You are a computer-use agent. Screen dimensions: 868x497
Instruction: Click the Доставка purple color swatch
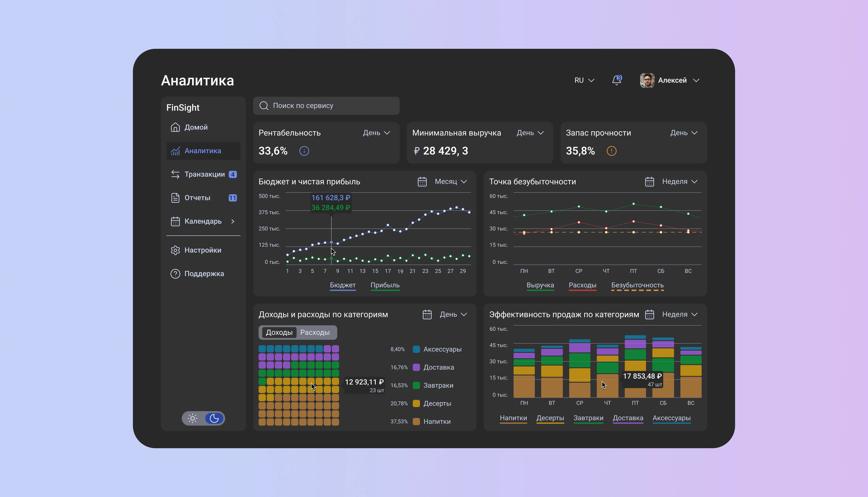416,367
